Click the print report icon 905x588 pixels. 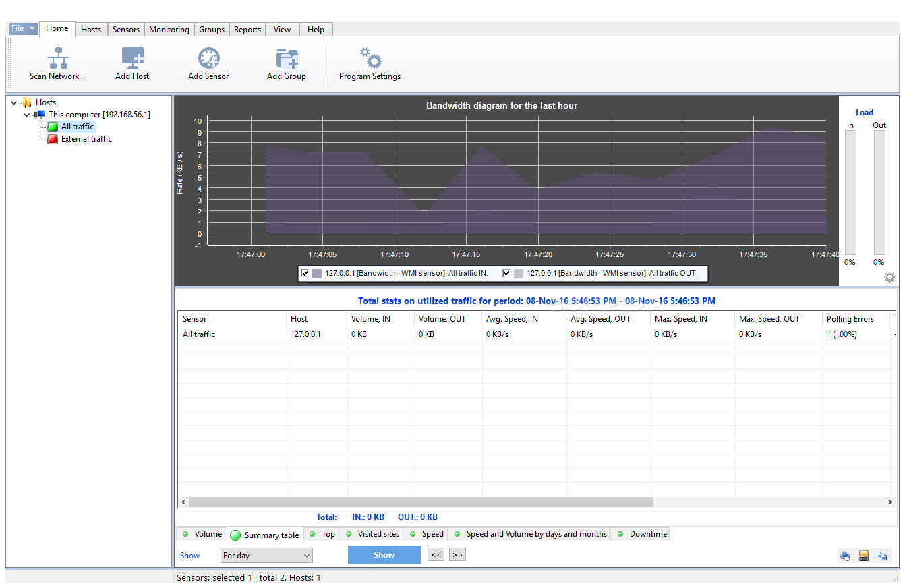(x=845, y=556)
